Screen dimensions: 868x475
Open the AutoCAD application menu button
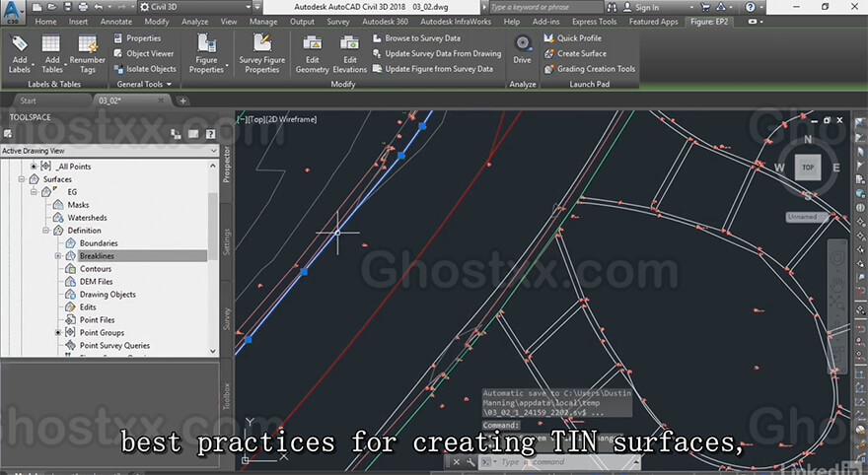tap(12, 12)
